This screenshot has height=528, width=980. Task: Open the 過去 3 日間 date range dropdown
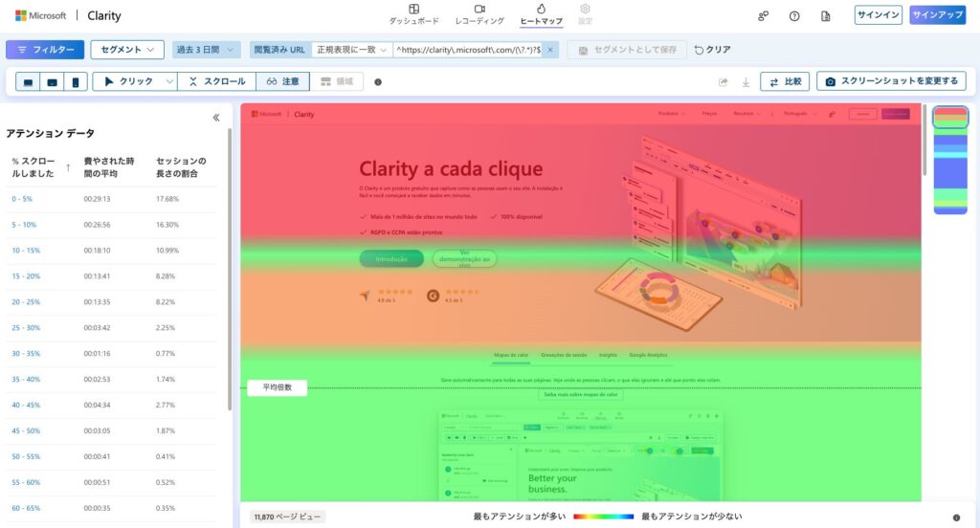point(207,50)
